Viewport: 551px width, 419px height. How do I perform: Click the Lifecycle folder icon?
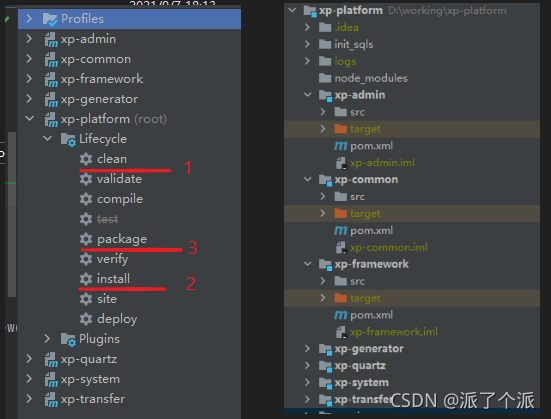(x=68, y=139)
